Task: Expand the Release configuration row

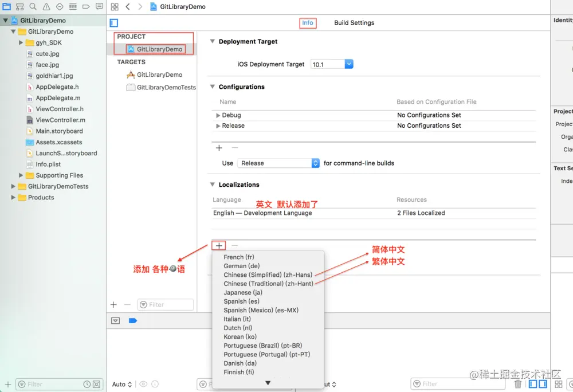Action: pyautogui.click(x=218, y=126)
